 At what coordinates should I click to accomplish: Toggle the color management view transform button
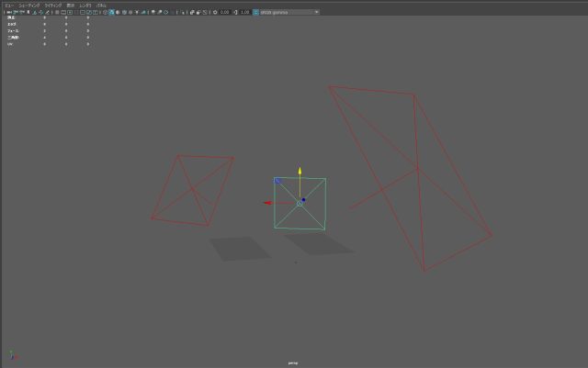point(255,12)
